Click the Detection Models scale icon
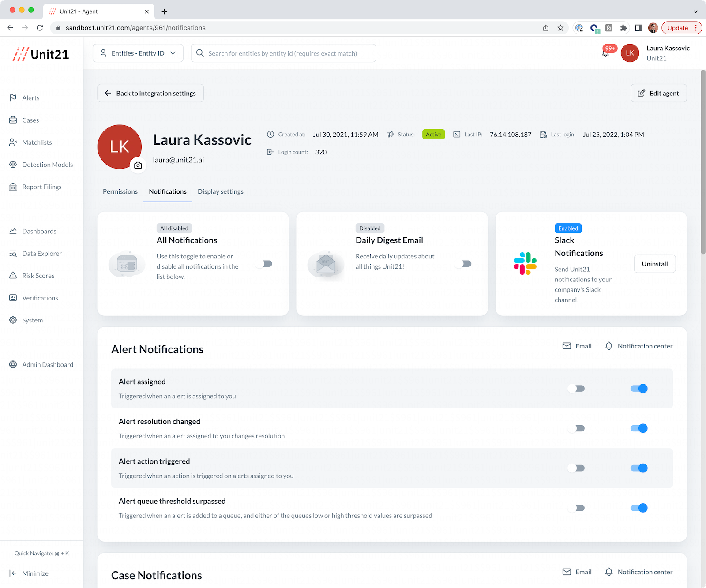Image resolution: width=706 pixels, height=588 pixels. tap(13, 165)
